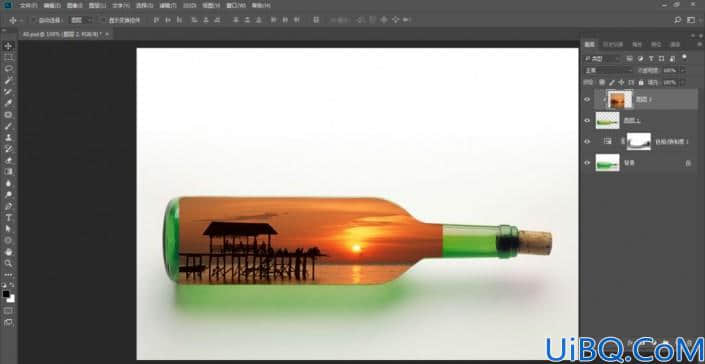The image size is (705, 364).
Task: Select the Rectangular Marquee tool
Action: (x=8, y=58)
